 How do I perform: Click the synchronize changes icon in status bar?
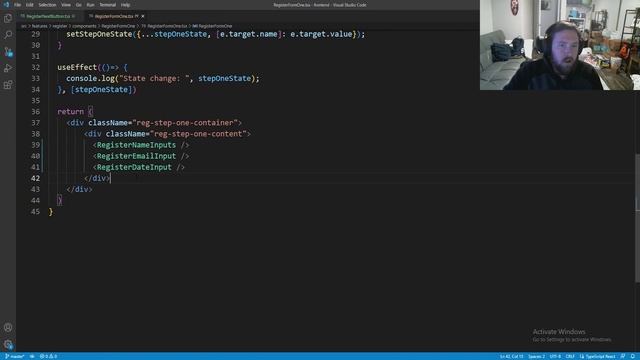click(32, 356)
